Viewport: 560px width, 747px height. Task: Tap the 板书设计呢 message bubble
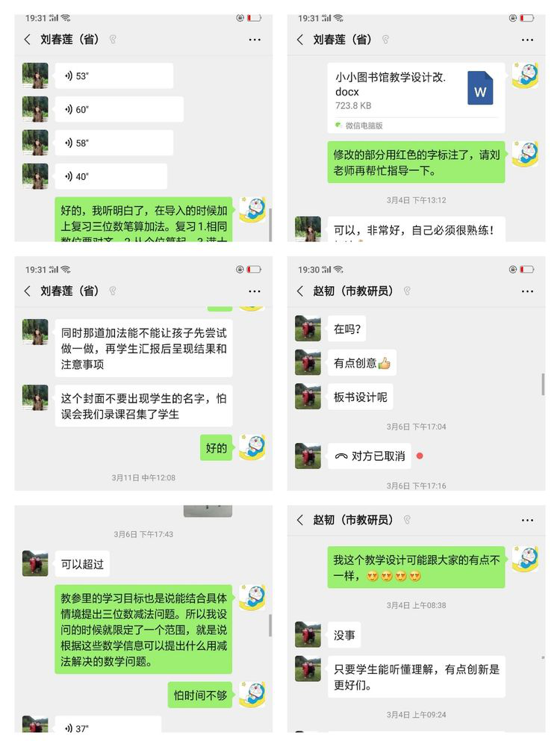pyautogui.click(x=361, y=397)
